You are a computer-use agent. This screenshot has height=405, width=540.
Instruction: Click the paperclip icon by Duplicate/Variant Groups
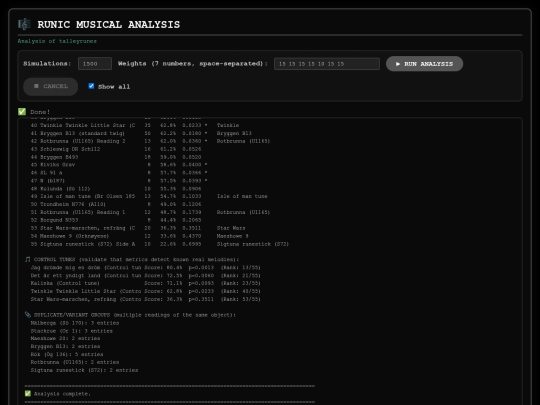[28, 315]
